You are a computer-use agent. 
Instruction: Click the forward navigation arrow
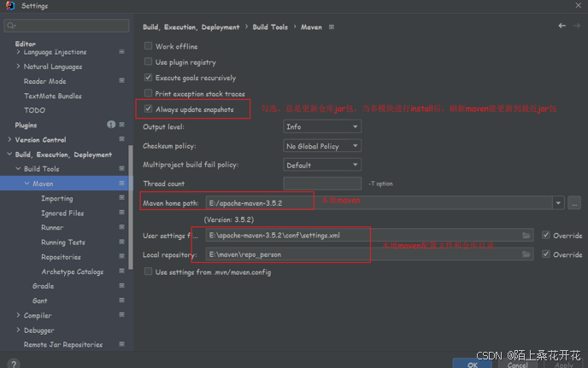[577, 26]
